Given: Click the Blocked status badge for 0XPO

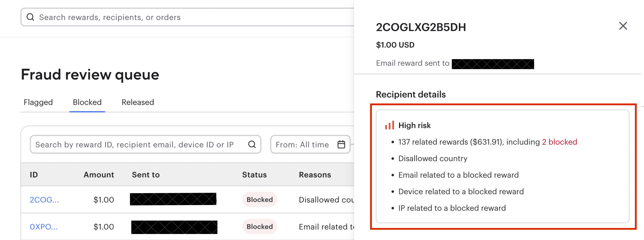Looking at the screenshot, I should point(260,227).
